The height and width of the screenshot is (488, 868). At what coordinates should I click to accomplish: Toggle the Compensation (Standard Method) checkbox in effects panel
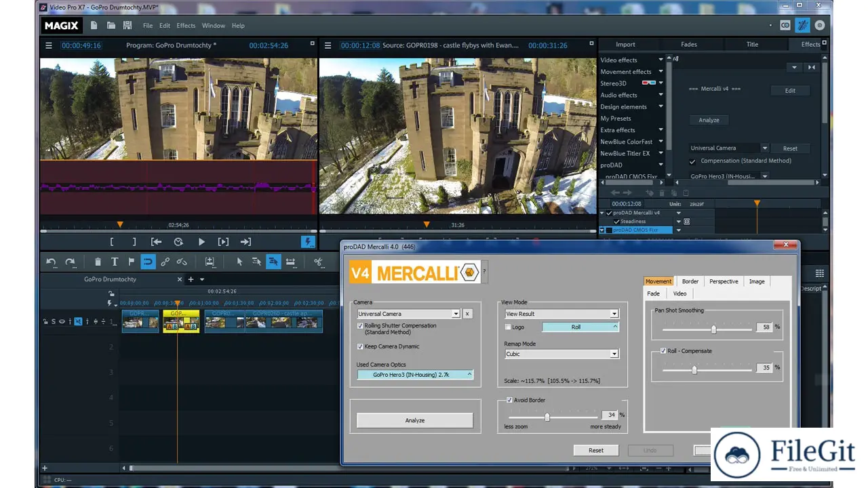[692, 161]
